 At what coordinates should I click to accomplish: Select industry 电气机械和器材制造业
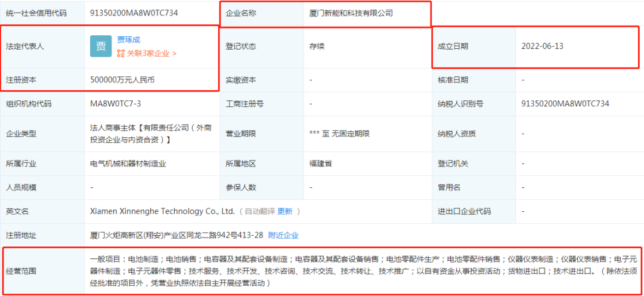click(128, 164)
